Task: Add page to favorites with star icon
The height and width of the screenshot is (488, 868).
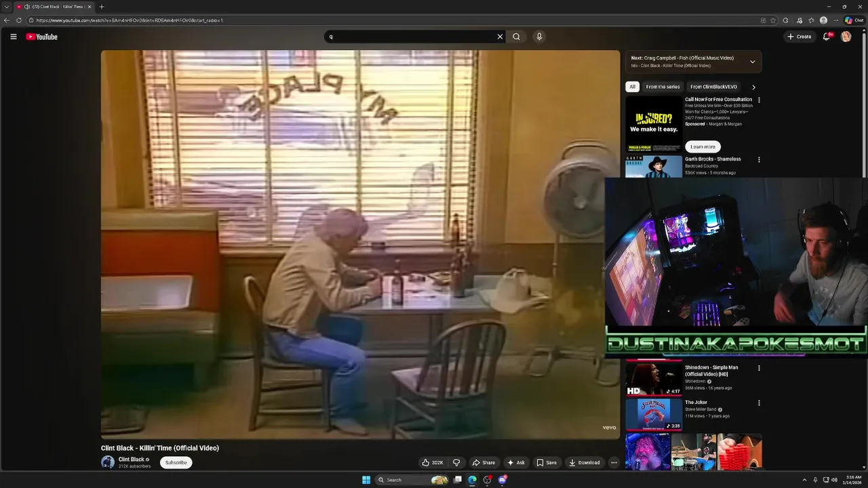Action: pos(773,20)
